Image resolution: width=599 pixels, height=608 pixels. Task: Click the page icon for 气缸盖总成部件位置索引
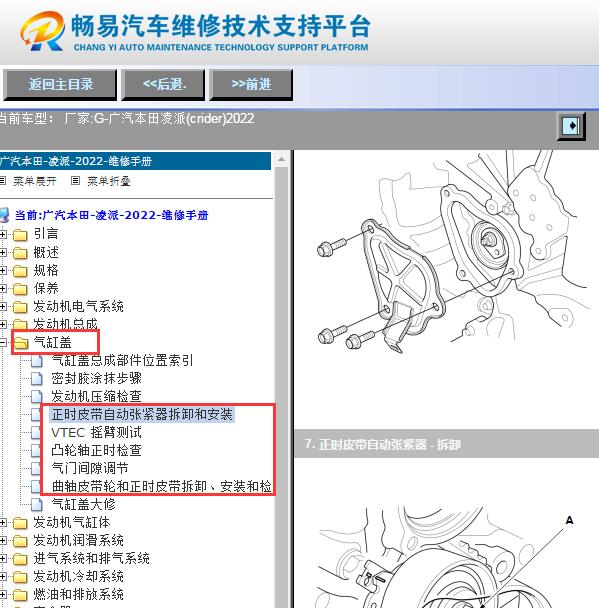pos(37,361)
